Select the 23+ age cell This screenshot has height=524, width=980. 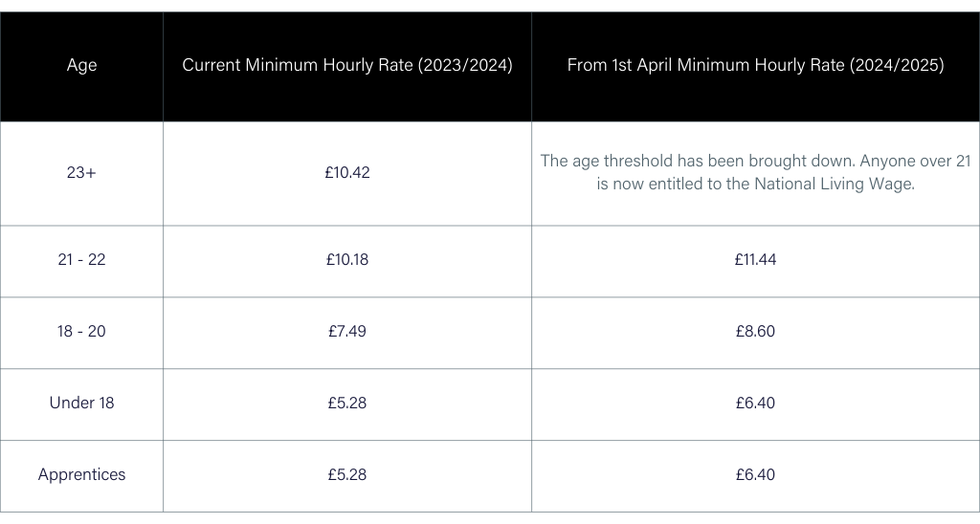81,173
